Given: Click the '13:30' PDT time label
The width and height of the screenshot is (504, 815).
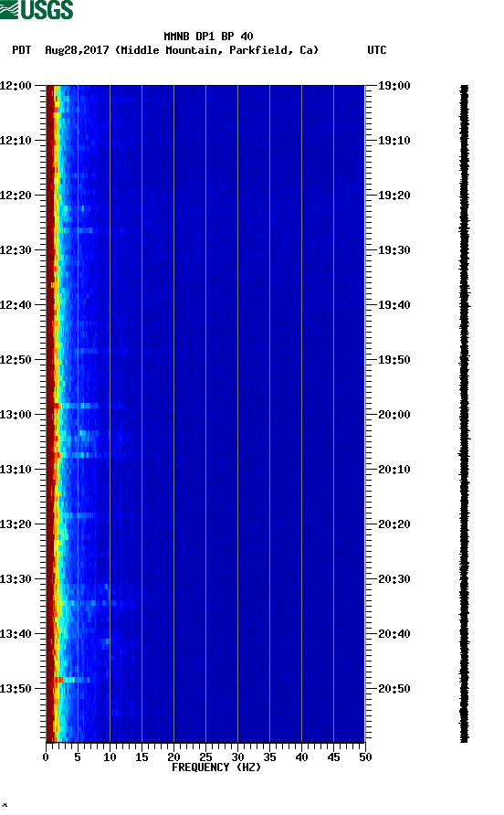Looking at the screenshot, I should click(16, 579).
